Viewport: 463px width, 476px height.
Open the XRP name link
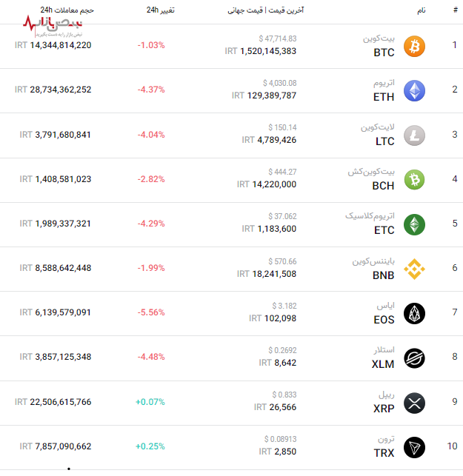tap(383, 409)
